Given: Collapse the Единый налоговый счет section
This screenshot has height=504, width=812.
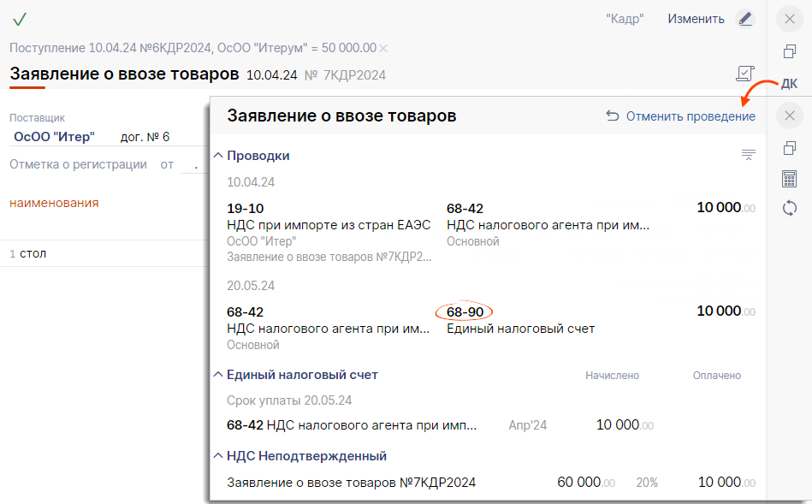Looking at the screenshot, I should [x=217, y=375].
